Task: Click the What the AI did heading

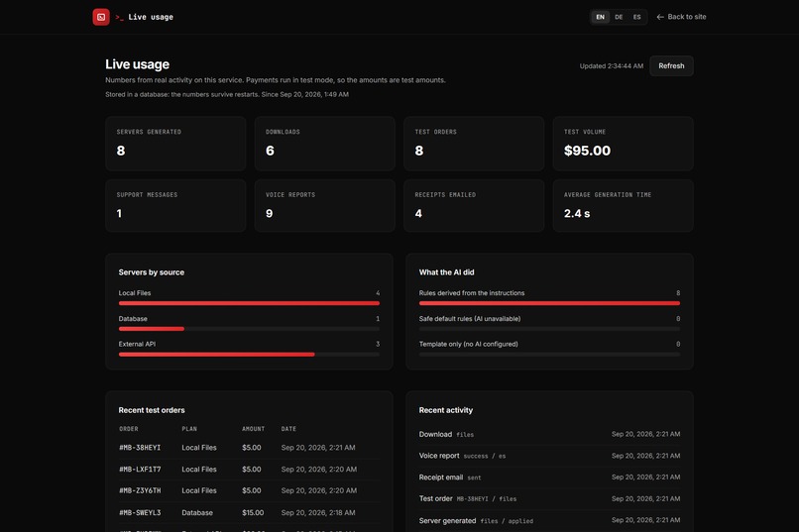Action: (446, 272)
